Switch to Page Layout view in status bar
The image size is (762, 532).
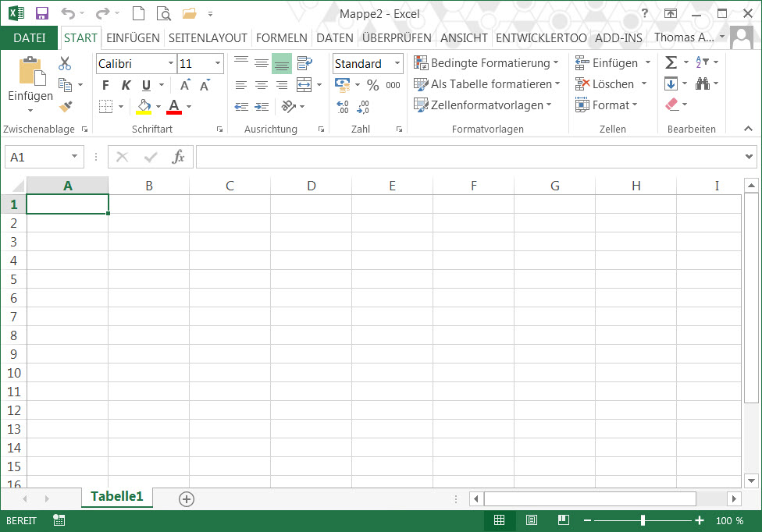(x=531, y=520)
